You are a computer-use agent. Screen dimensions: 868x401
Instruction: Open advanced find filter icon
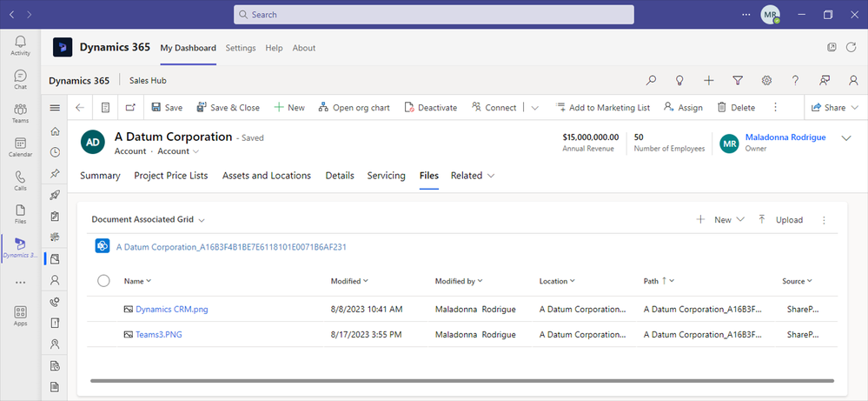(x=738, y=80)
